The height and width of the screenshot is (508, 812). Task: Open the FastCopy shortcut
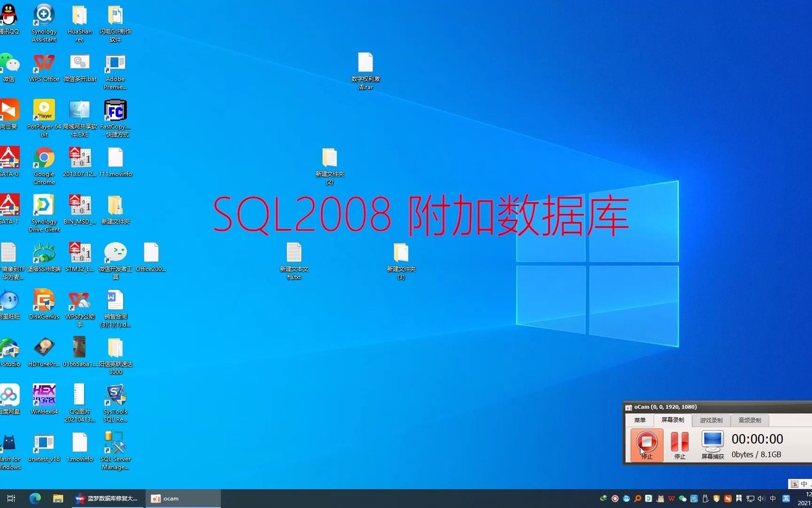115,118
